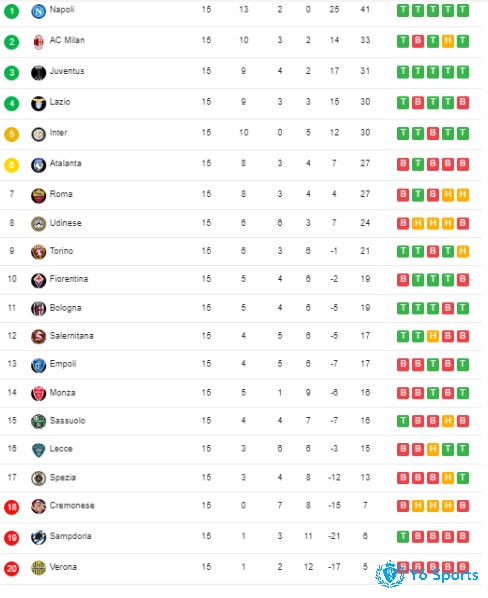Image resolution: width=488 pixels, height=598 pixels.
Task: Click Napoli's points value 41
Action: point(365,9)
